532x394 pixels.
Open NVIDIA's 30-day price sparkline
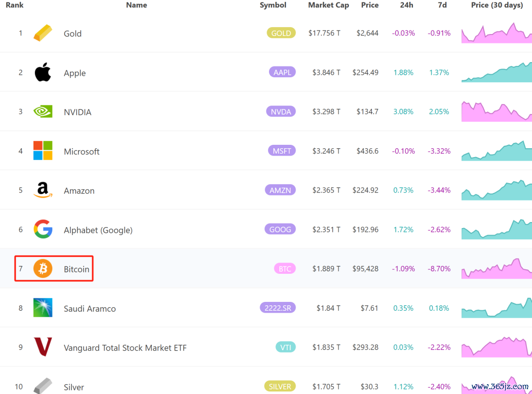point(497,112)
